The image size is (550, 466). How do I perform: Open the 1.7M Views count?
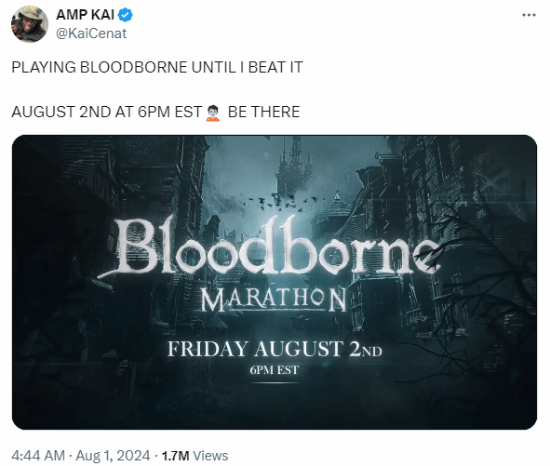click(x=195, y=455)
